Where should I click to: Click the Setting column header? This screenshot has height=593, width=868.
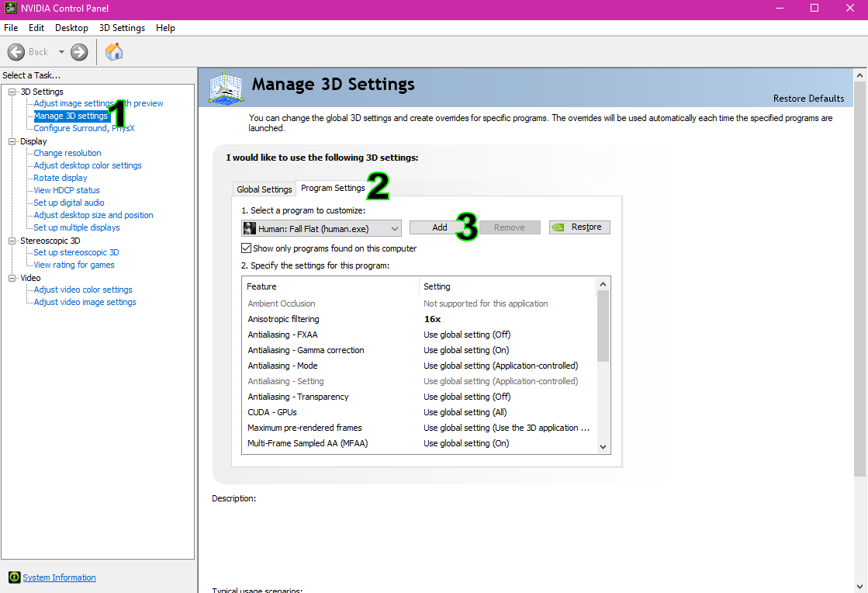(x=507, y=286)
